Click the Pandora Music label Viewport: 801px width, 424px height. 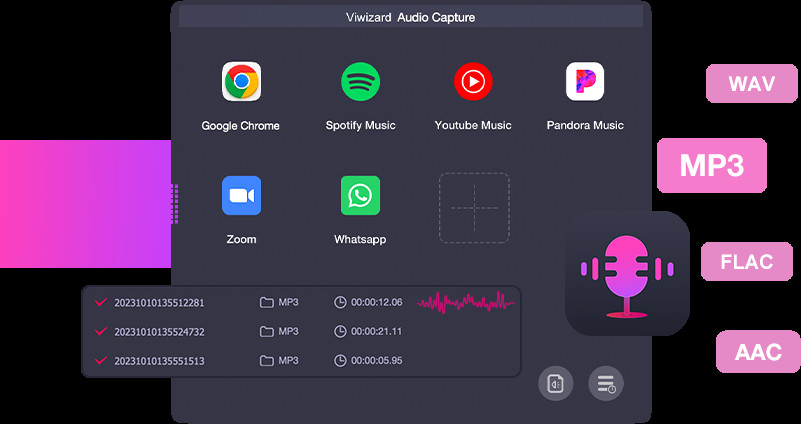pyautogui.click(x=585, y=125)
